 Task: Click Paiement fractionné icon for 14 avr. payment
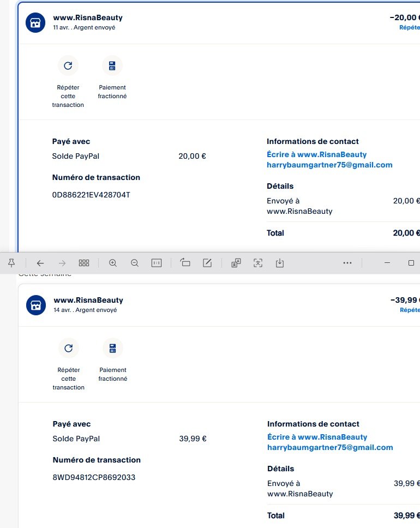click(112, 349)
